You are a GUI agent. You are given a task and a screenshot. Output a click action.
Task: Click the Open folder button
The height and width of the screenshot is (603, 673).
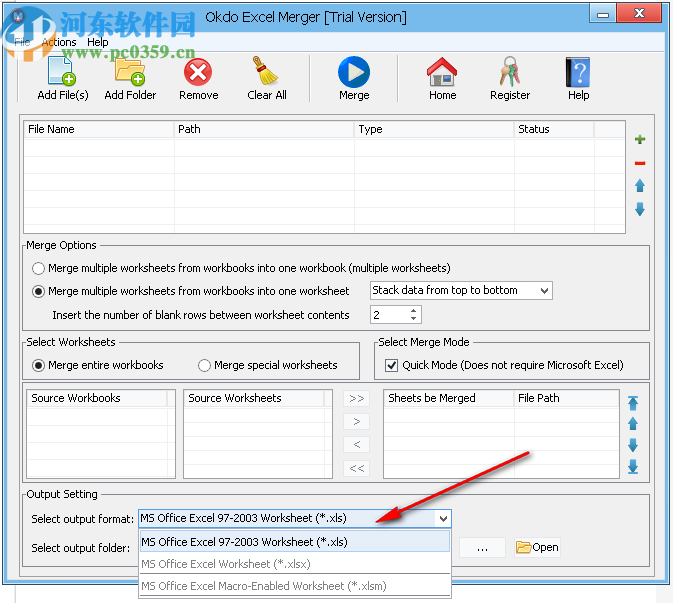point(537,547)
